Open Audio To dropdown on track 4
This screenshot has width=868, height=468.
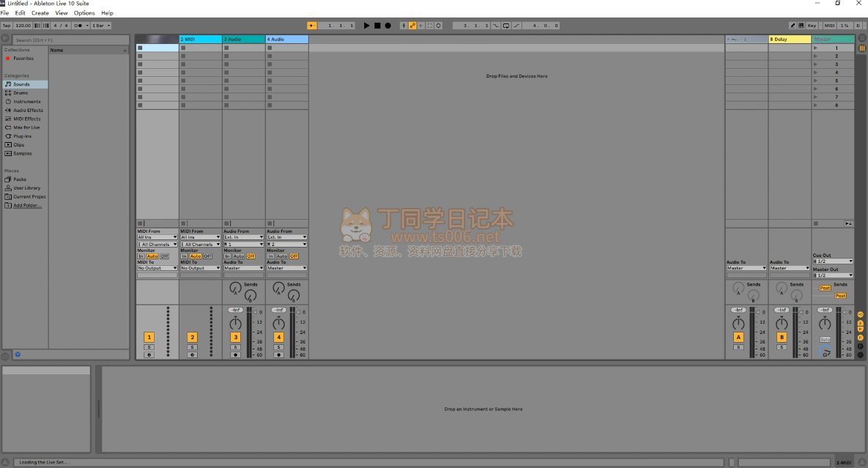pos(286,268)
